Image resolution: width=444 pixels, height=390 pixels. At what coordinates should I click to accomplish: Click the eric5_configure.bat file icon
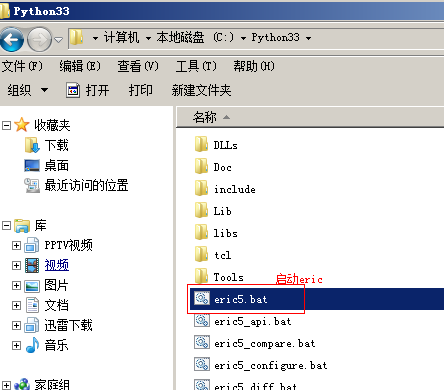(202, 364)
